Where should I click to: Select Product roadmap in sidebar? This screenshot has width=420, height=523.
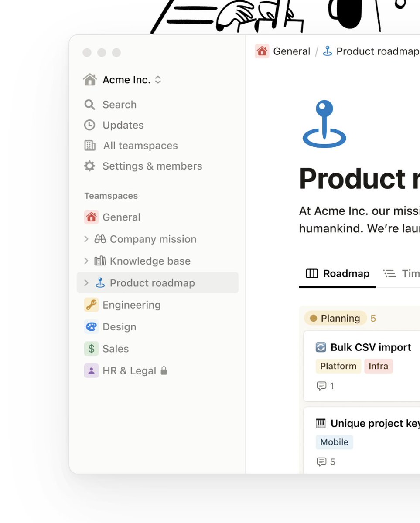tap(157, 283)
